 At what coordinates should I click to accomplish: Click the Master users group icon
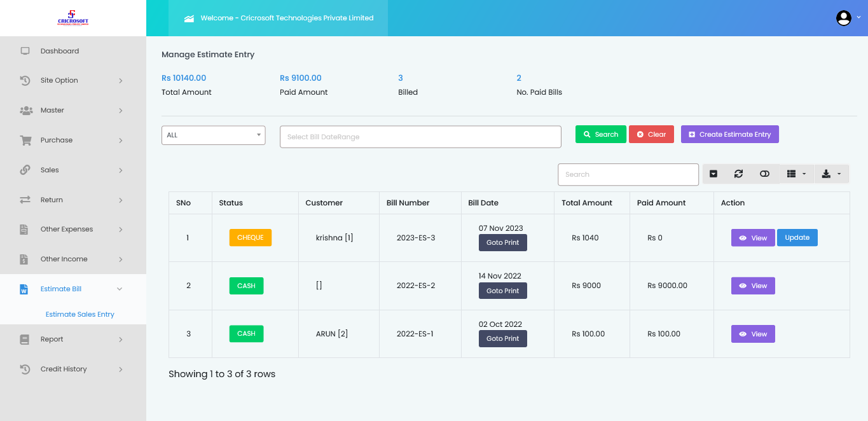(26, 111)
